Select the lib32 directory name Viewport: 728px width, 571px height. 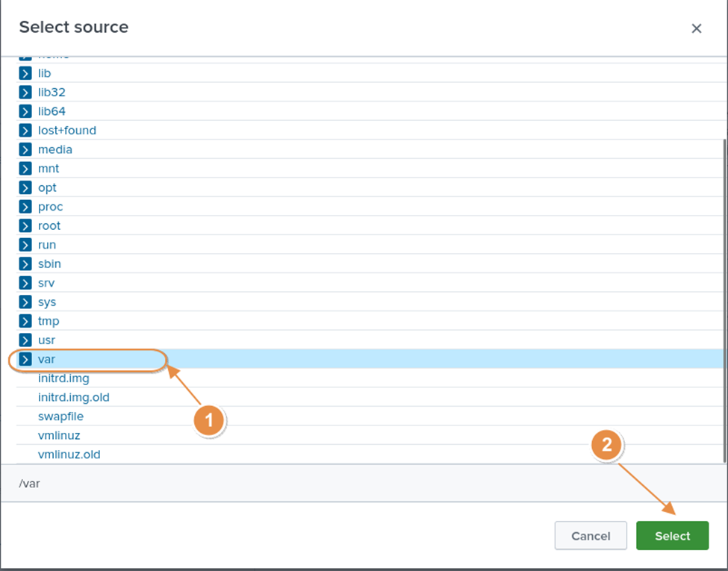point(52,93)
